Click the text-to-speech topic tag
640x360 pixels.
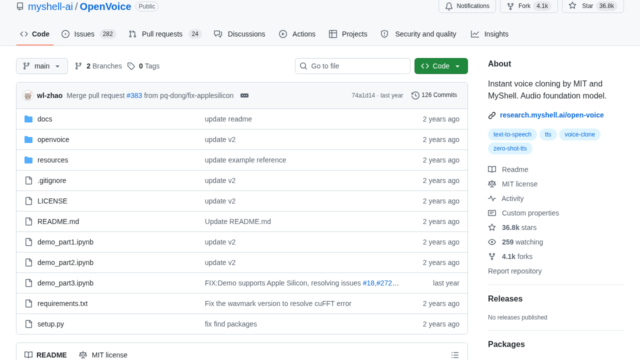tap(512, 134)
